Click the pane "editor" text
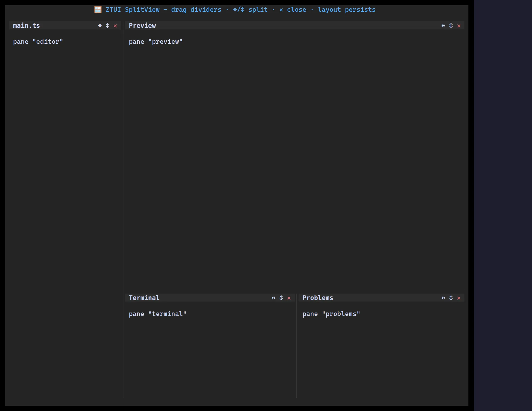532x411 pixels. [38, 42]
